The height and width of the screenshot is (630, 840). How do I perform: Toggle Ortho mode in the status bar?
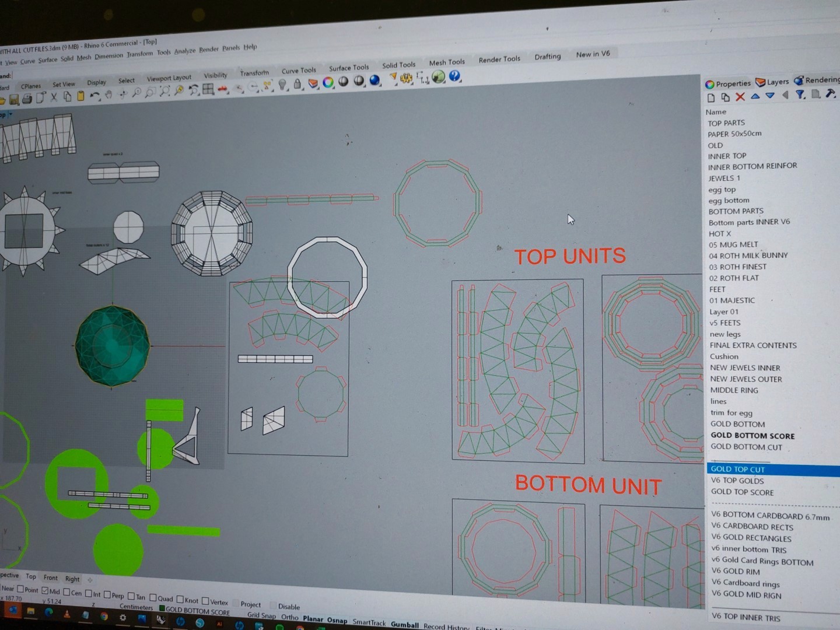tap(289, 617)
